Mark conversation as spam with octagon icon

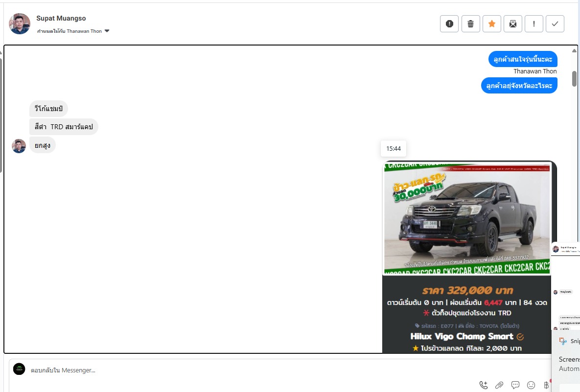(x=449, y=23)
